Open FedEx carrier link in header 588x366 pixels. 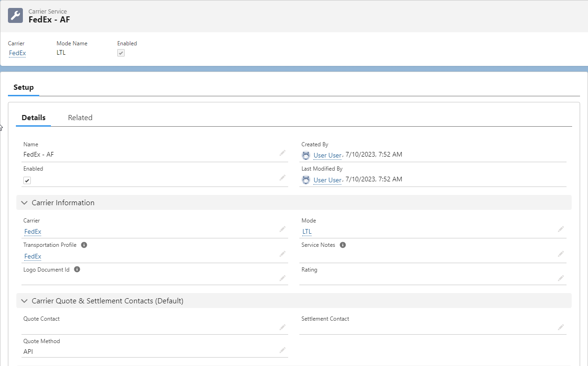(18, 53)
